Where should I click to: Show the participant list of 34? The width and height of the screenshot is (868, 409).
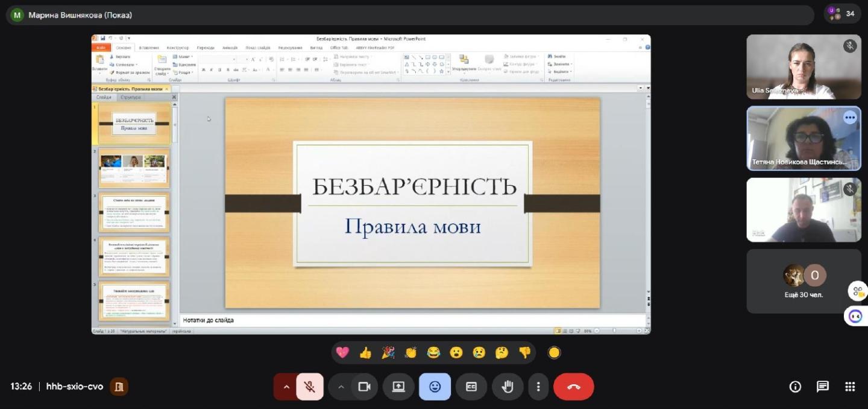click(843, 13)
